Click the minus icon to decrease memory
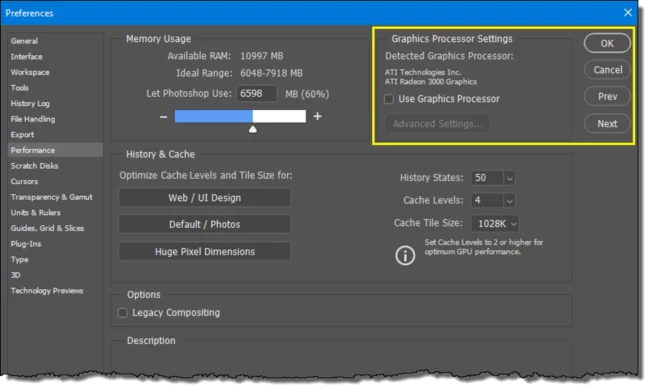The width and height of the screenshot is (650, 390). coord(163,117)
